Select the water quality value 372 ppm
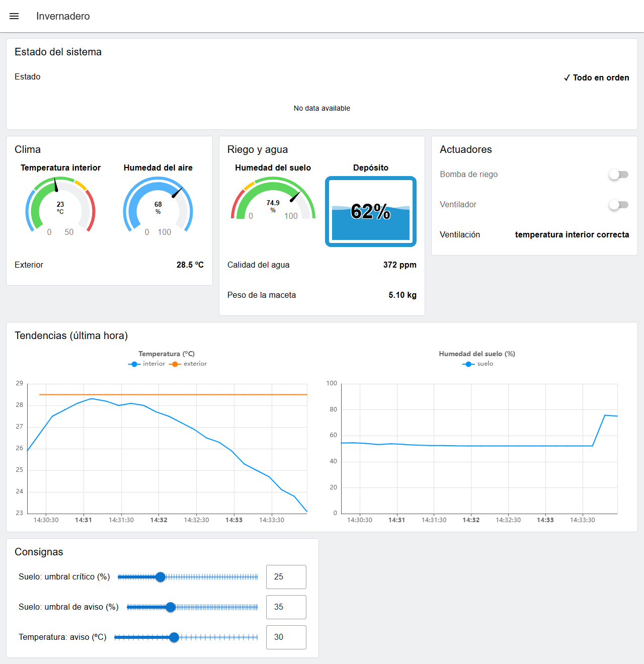 [400, 265]
